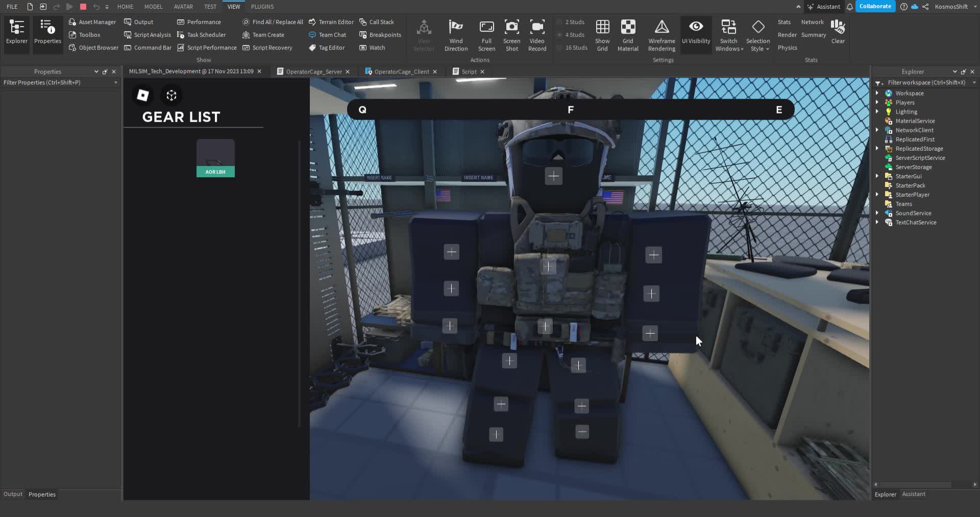The width and height of the screenshot is (980, 517).
Task: Enable Wireframe Rendering
Action: tap(661, 34)
